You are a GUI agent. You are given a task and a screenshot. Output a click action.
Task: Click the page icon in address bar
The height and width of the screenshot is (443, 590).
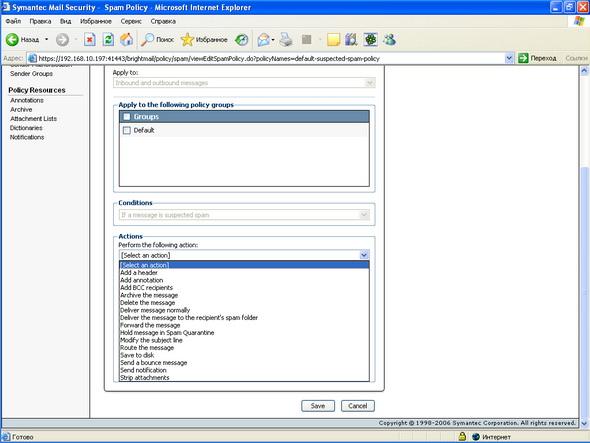tap(33, 58)
